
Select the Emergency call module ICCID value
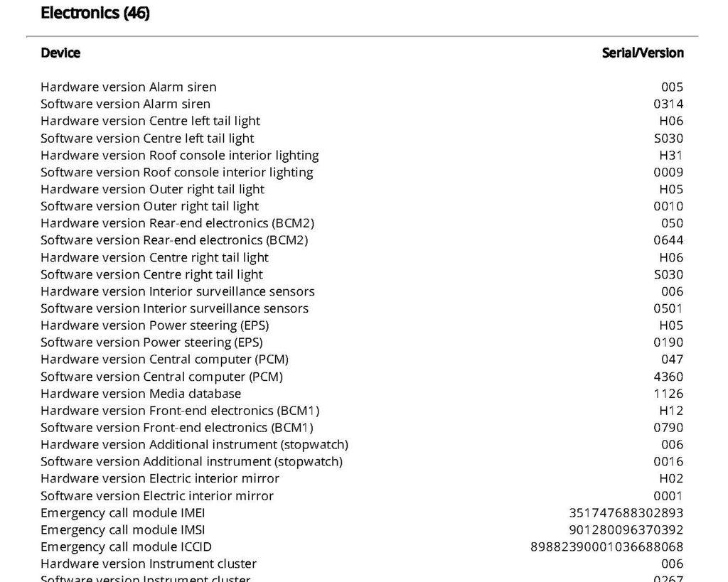click(607, 546)
